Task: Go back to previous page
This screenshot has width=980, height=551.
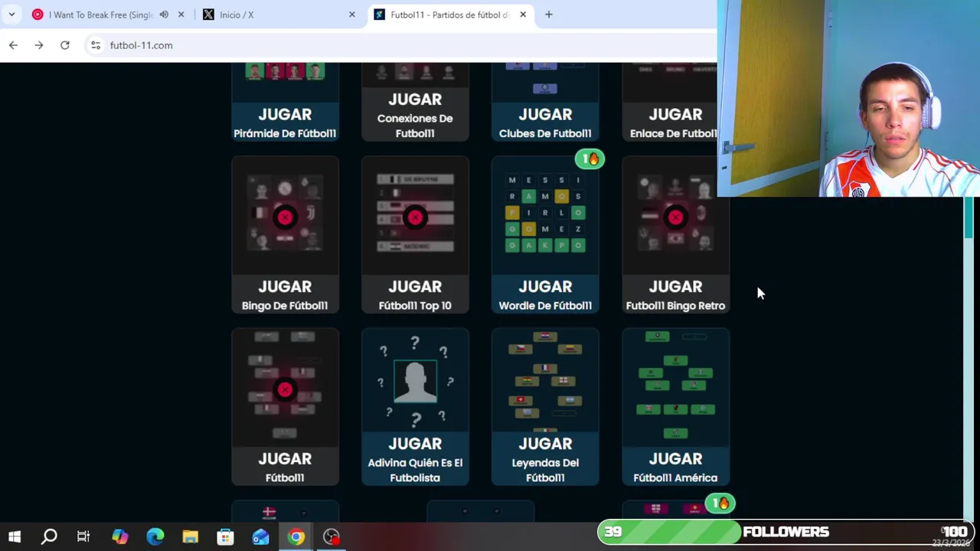Action: 13,45
